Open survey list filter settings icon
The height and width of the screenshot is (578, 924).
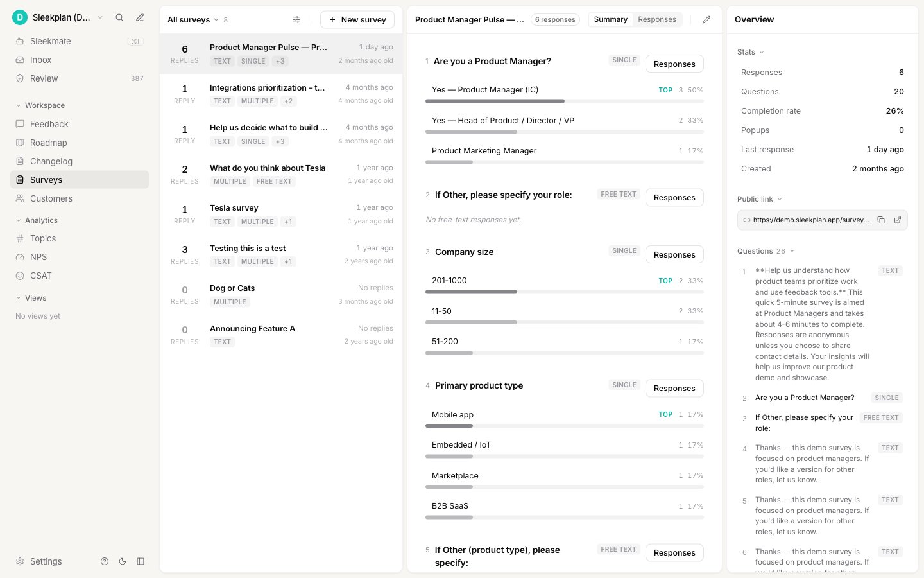(296, 20)
